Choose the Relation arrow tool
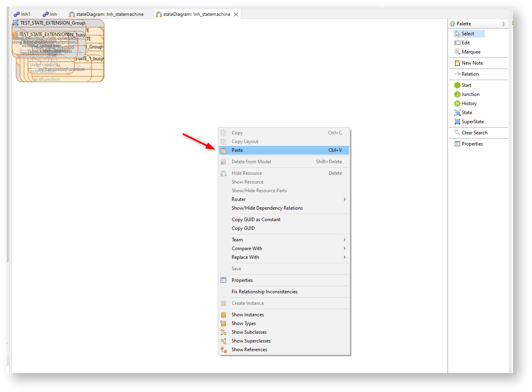 tap(457, 74)
